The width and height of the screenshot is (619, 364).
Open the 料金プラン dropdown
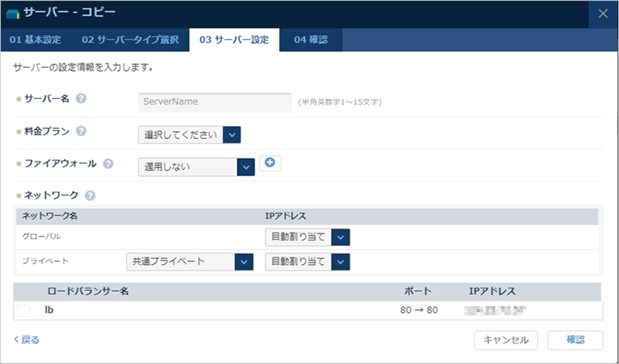coord(190,135)
